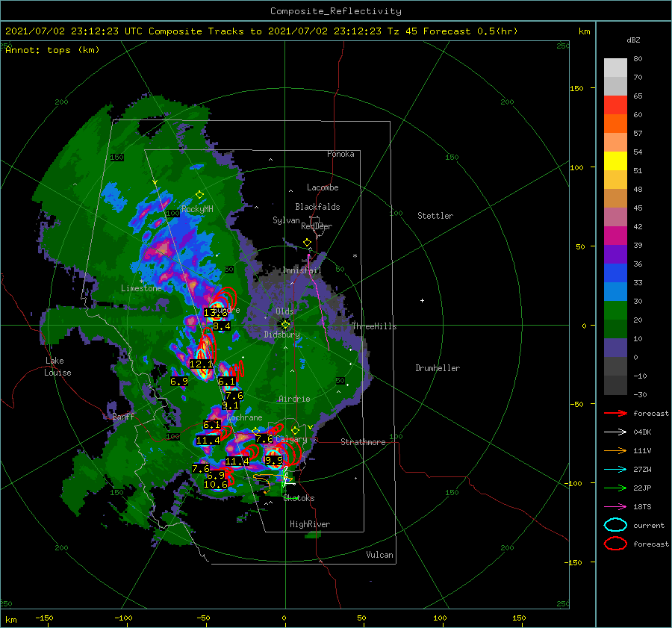Click the 13.8 storm top label
This screenshot has height=628, width=672.
(x=215, y=313)
